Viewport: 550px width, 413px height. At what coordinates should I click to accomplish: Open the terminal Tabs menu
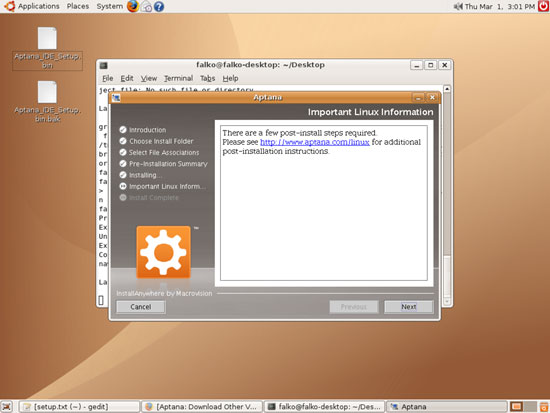pyautogui.click(x=207, y=78)
